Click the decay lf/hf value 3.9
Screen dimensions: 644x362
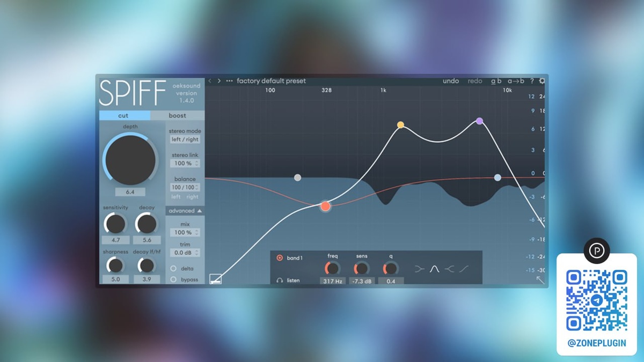pos(147,279)
